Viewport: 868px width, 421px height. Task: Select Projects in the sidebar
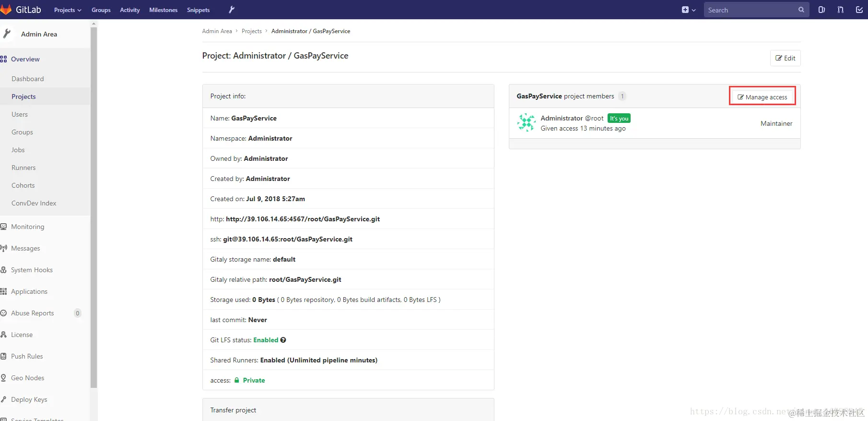click(45, 96)
